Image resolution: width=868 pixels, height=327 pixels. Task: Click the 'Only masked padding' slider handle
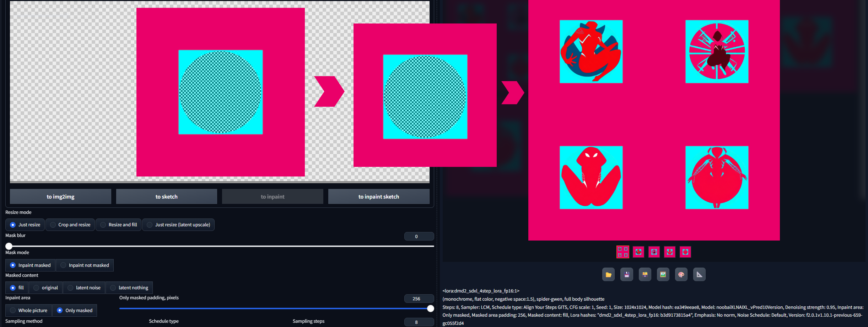(430, 308)
